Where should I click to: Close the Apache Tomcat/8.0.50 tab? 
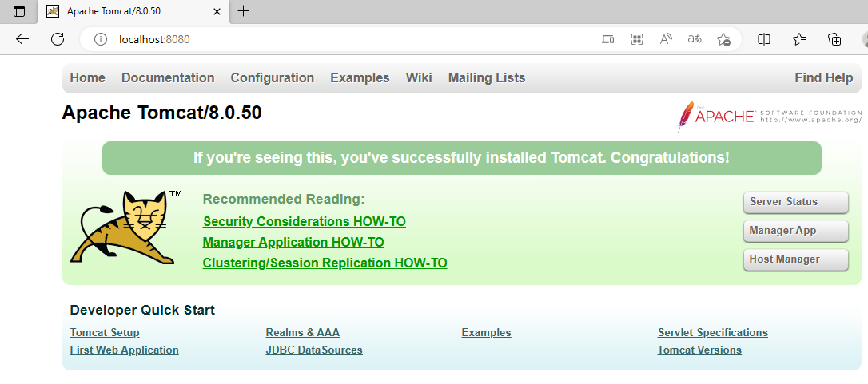click(217, 11)
